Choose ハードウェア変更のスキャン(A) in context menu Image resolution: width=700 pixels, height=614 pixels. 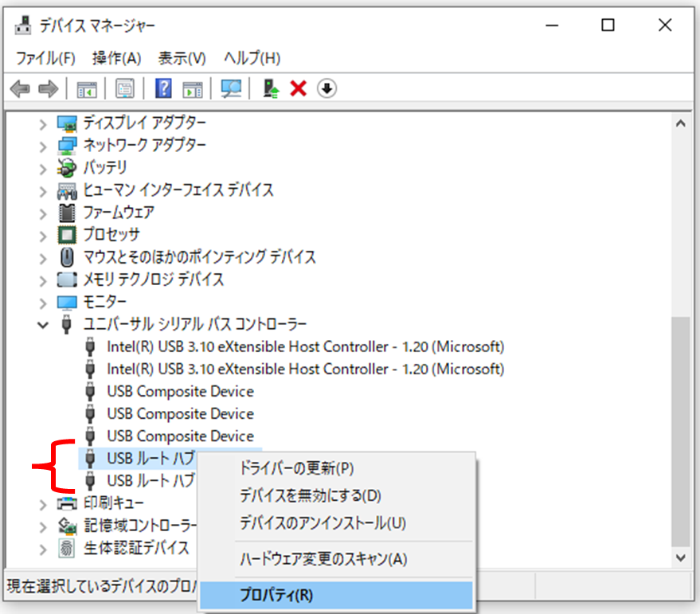(336, 559)
